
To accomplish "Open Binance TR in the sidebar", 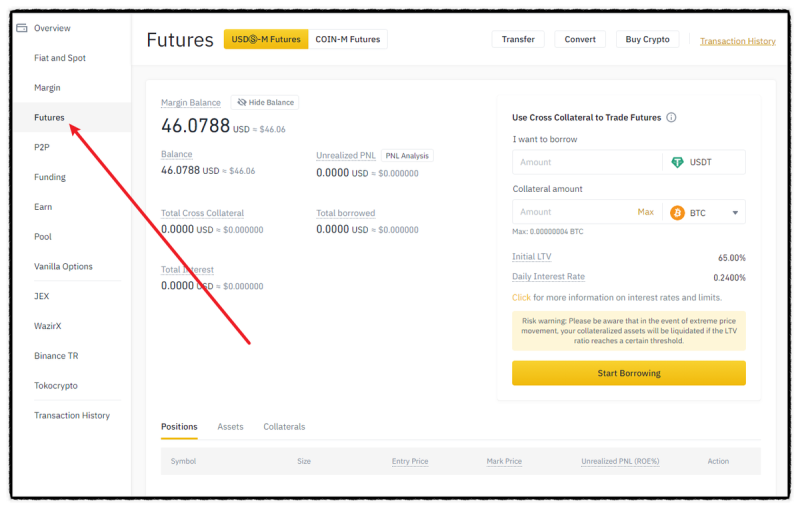I will (56, 356).
